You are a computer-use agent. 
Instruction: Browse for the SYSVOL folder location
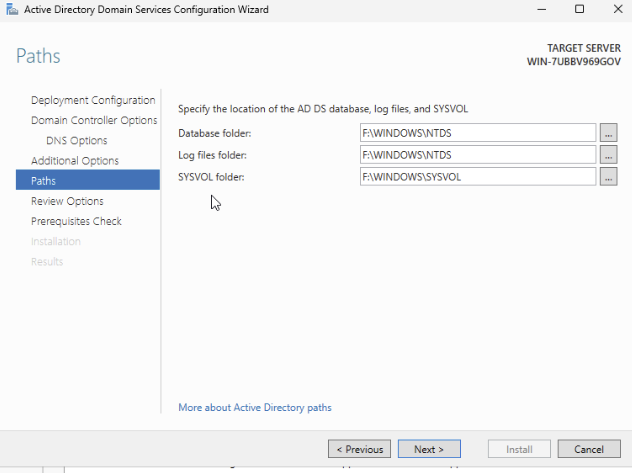pyautogui.click(x=608, y=177)
